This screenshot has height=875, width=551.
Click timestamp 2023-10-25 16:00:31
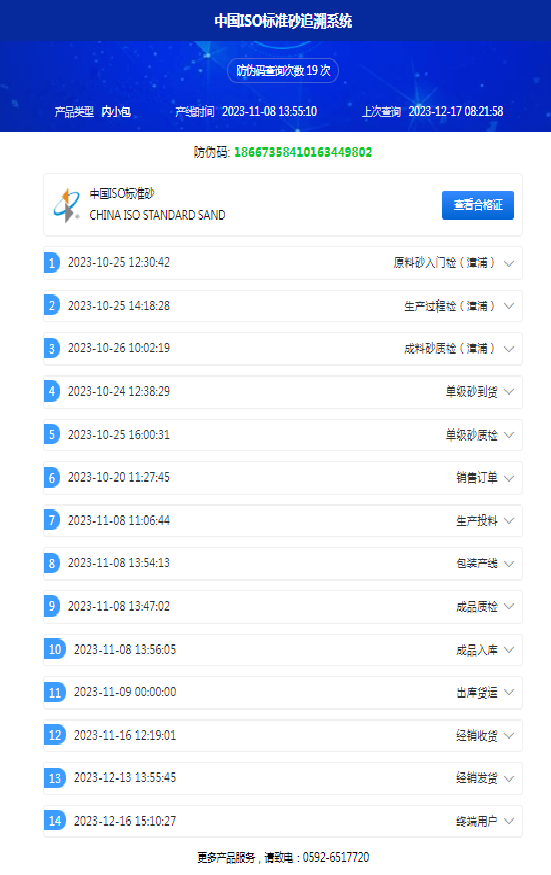(x=119, y=435)
